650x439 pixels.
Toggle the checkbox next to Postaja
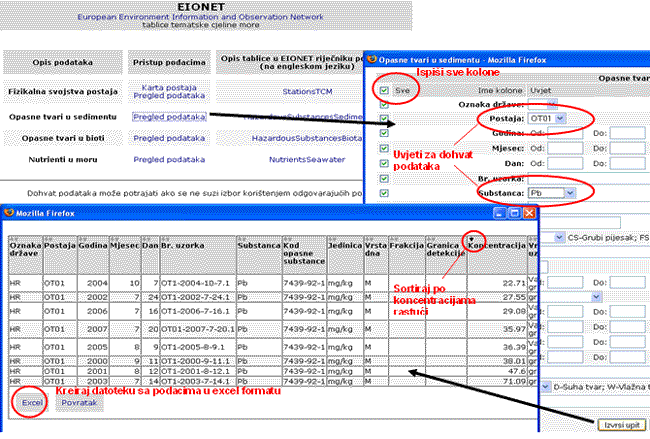tap(386, 119)
